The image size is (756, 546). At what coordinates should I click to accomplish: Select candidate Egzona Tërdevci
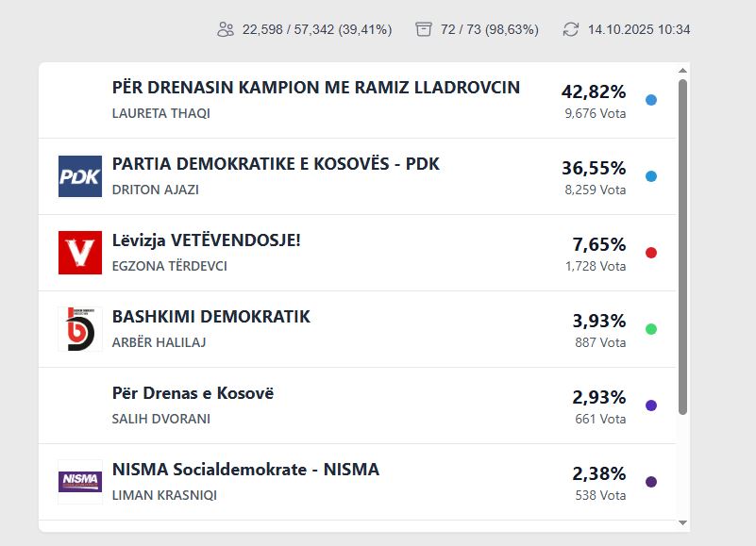point(170,266)
